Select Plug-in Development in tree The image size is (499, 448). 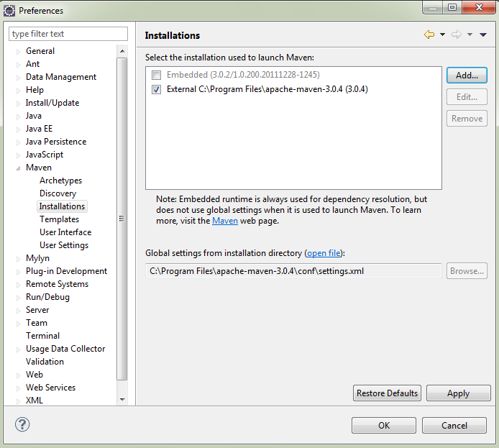pyautogui.click(x=67, y=271)
